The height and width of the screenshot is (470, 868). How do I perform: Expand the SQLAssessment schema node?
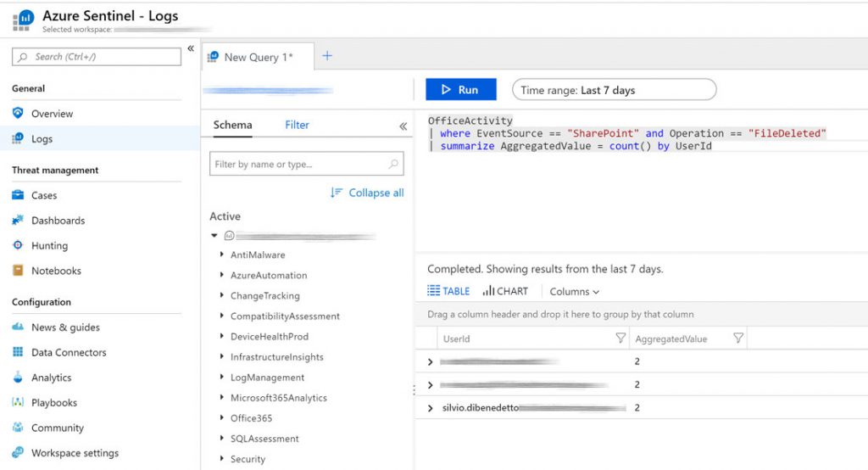221,439
